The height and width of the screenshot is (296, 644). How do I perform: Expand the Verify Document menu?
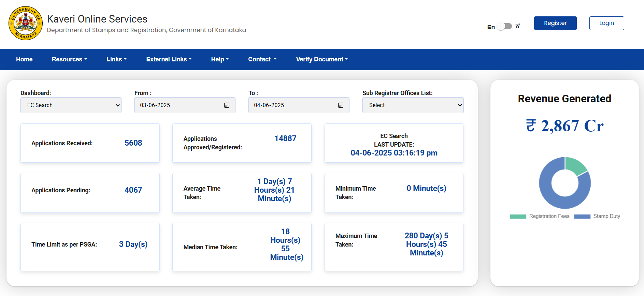pyautogui.click(x=322, y=59)
